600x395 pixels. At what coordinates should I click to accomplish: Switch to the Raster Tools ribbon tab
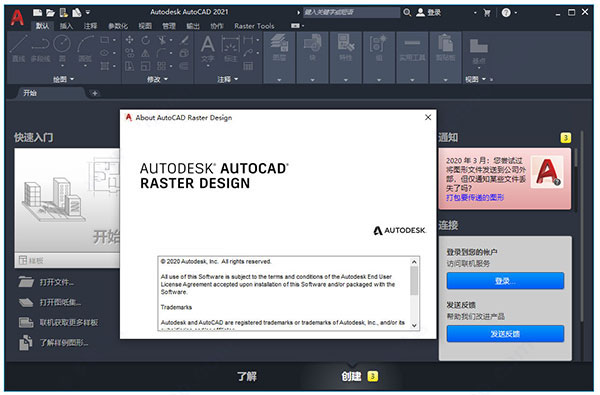click(x=254, y=26)
